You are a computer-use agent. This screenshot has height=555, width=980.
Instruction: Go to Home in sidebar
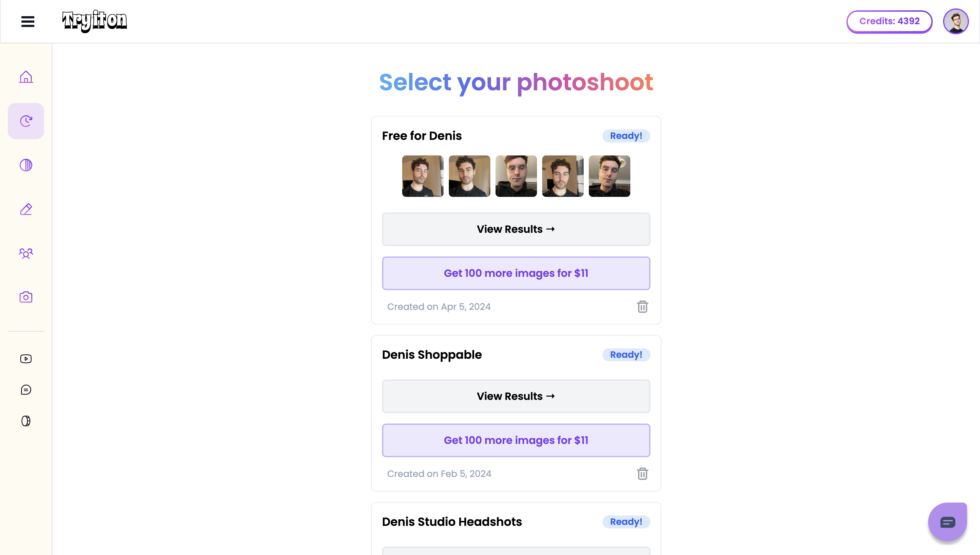click(x=26, y=77)
